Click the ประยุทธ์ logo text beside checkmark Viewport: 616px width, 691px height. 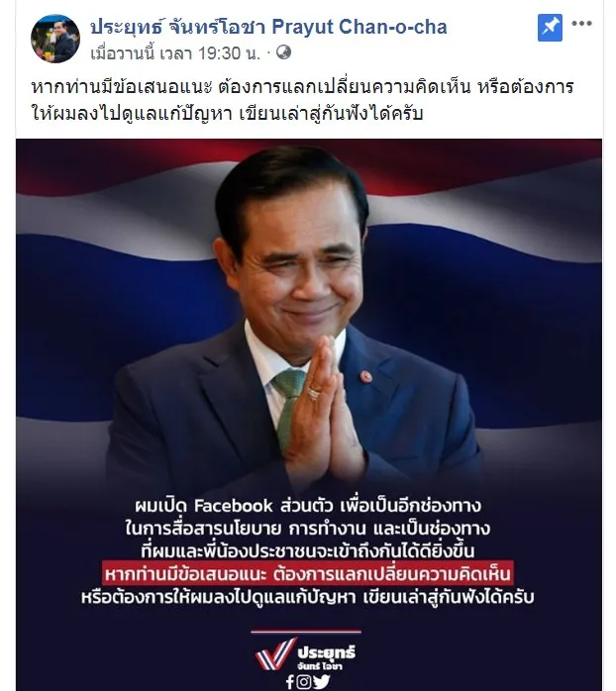(x=326, y=652)
